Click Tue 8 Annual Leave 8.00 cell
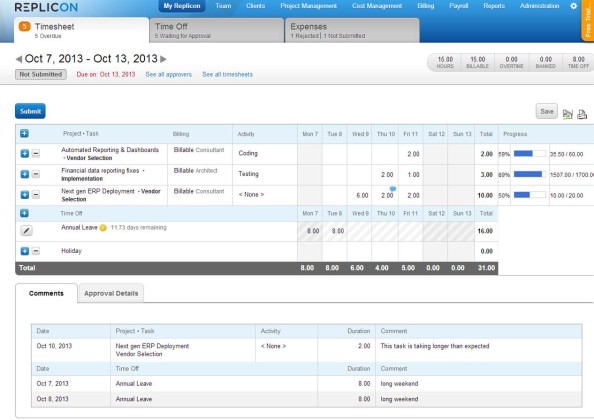Image resolution: width=594 pixels, height=420 pixels. (335, 231)
